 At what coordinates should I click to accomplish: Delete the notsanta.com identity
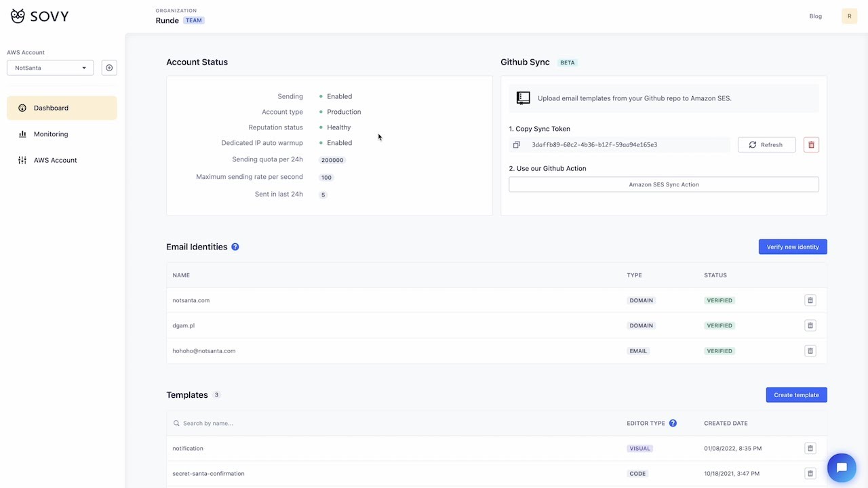tap(810, 300)
